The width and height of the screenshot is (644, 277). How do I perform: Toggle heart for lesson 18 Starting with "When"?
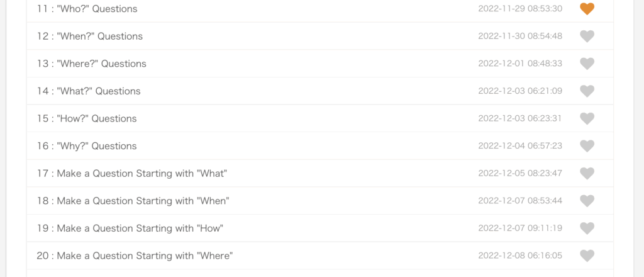[x=587, y=201]
